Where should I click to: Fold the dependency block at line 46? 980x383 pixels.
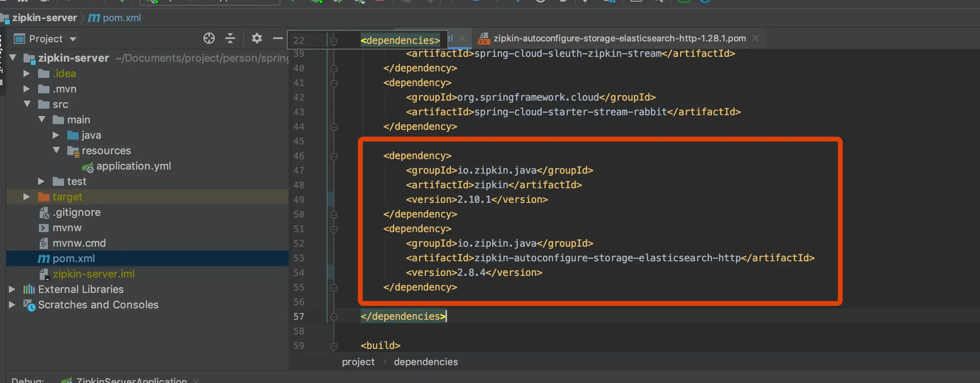tap(334, 156)
